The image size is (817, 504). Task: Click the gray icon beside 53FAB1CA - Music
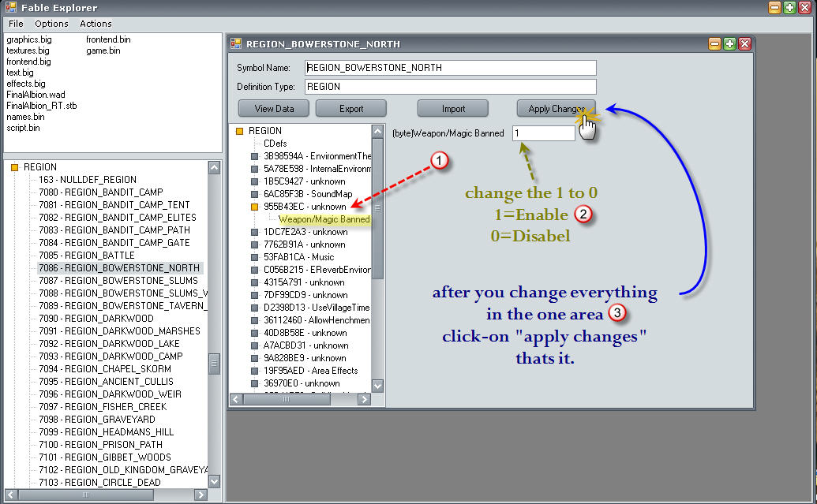pos(254,257)
